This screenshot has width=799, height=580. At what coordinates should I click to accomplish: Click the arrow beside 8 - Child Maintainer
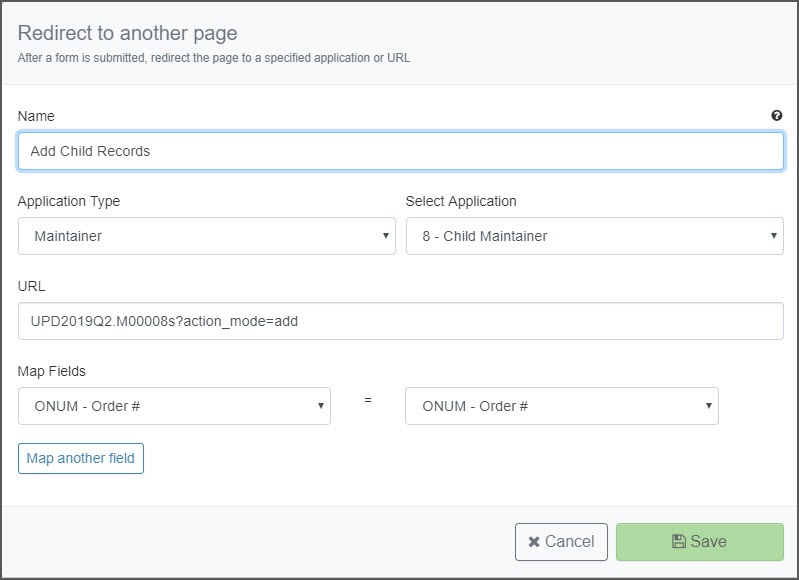[x=774, y=235]
